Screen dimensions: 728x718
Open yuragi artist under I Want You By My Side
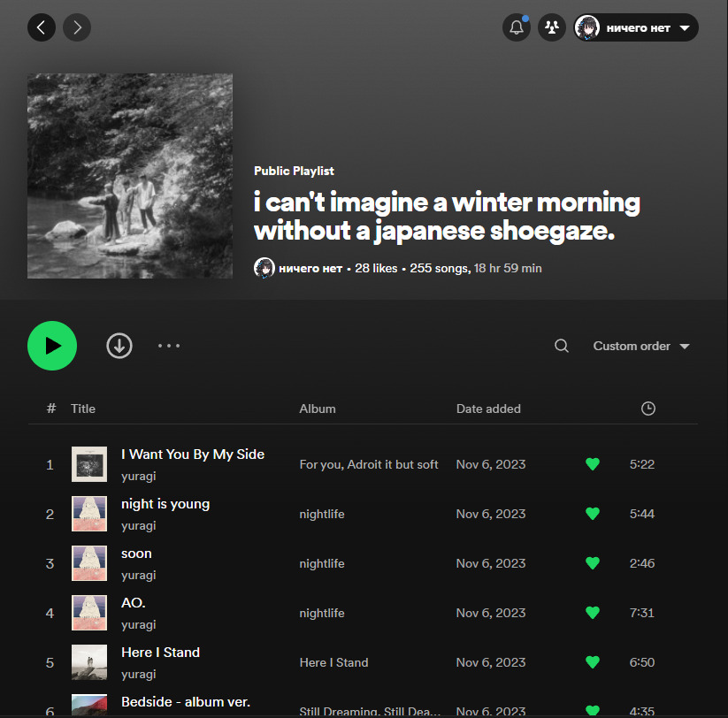pyautogui.click(x=138, y=477)
